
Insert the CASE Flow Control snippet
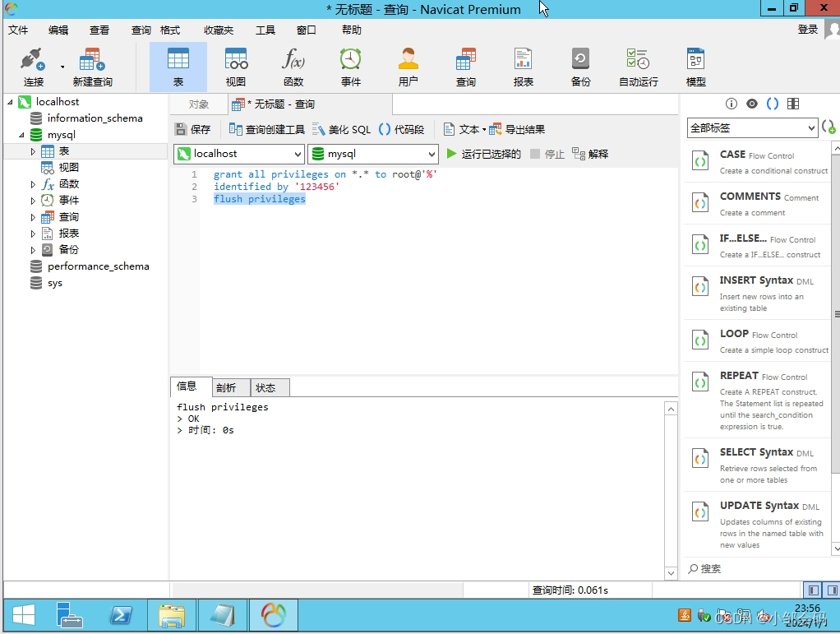[x=758, y=161]
